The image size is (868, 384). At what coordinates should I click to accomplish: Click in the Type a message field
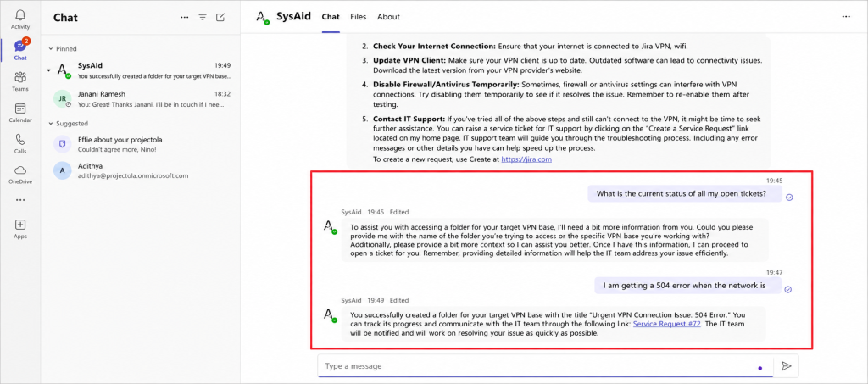click(x=545, y=365)
